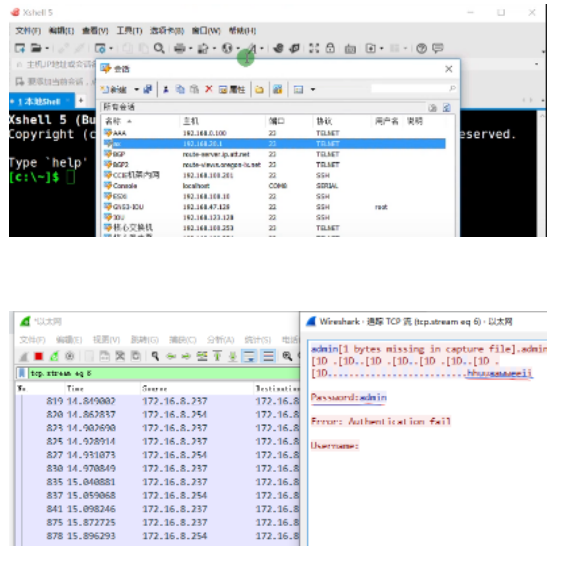Open the 窗口(W) menu in Xshell
Viewport: 572px width, 563px height.
(x=206, y=31)
